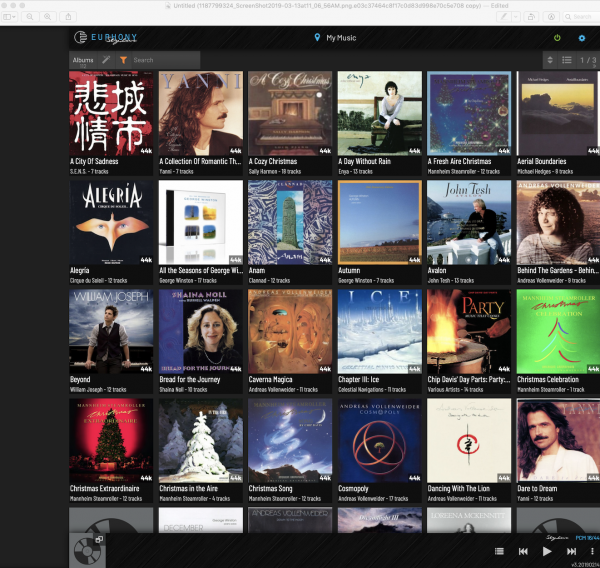
Task: Click the magic wand icon beside Albums
Action: click(106, 59)
